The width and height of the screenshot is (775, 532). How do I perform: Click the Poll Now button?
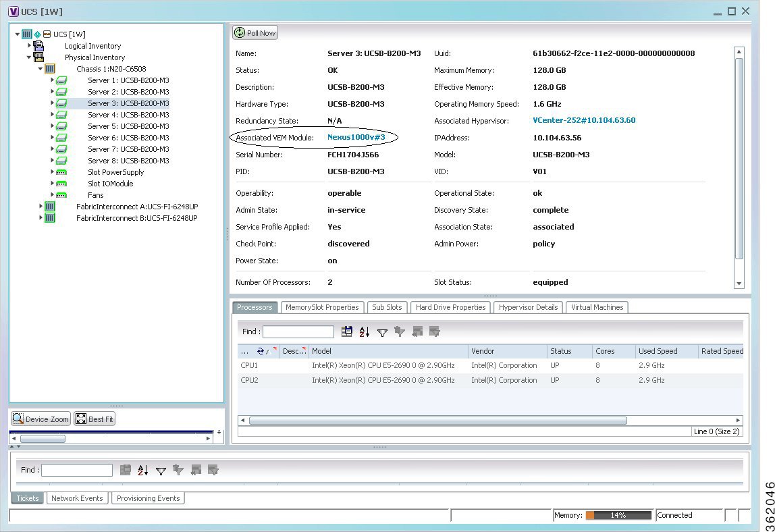255,32
